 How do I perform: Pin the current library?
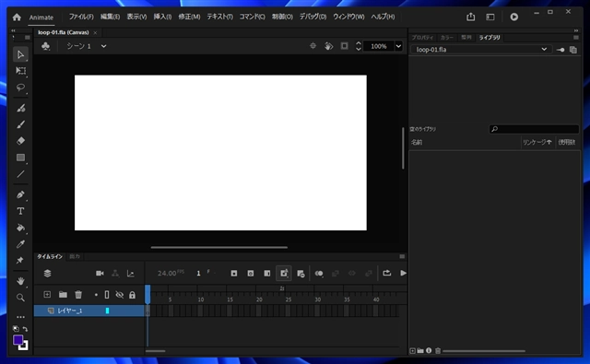point(560,50)
